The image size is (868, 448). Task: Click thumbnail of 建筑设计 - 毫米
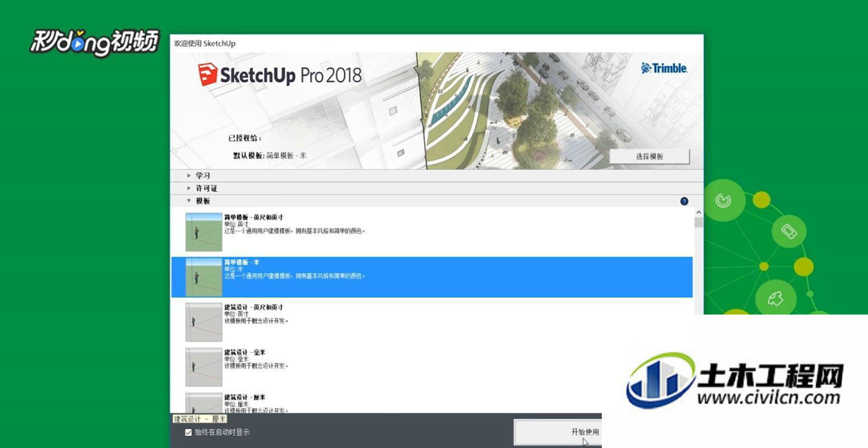point(204,367)
